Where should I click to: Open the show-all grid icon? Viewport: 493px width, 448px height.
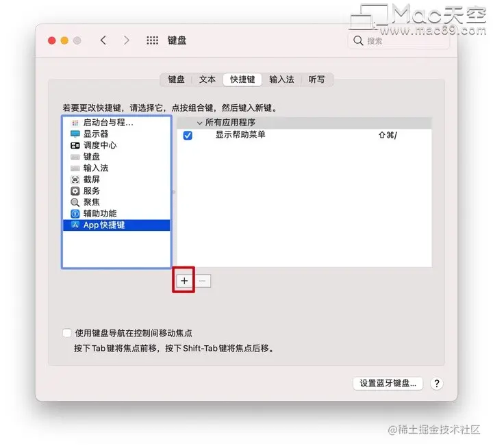pyautogui.click(x=152, y=40)
